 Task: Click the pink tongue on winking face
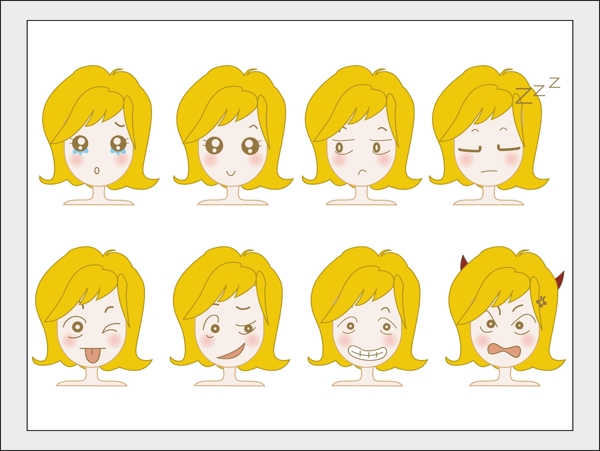pyautogui.click(x=91, y=355)
